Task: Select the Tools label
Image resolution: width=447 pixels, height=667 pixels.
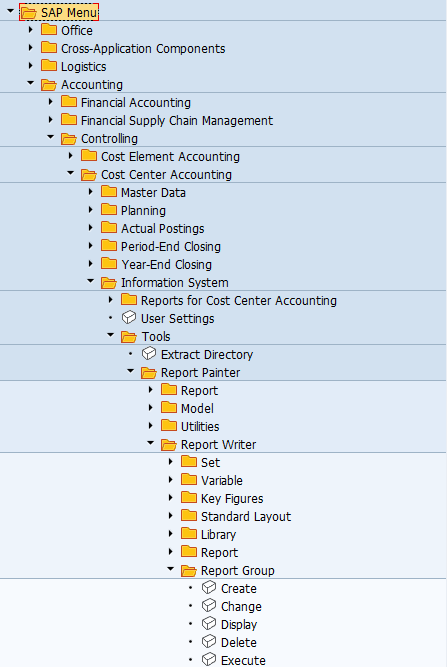Action: pyautogui.click(x=156, y=336)
